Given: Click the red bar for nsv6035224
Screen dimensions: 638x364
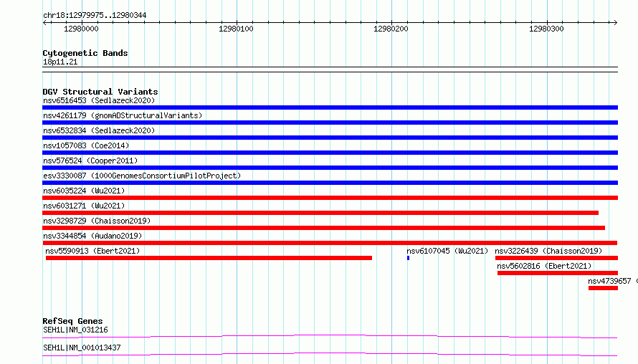Looking at the screenshot, I should (330, 198).
